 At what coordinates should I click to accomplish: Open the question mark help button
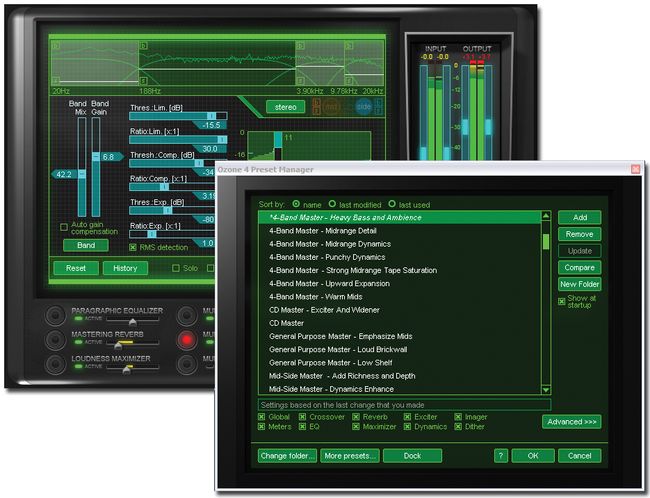tap(501, 456)
